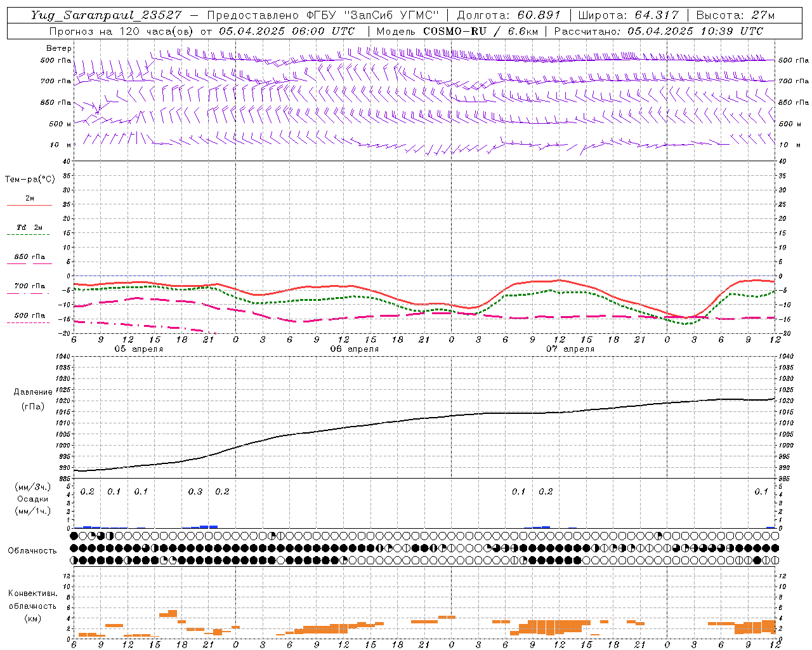
Task: Click the Долгота: 60.891 header field
Action: click(x=509, y=15)
